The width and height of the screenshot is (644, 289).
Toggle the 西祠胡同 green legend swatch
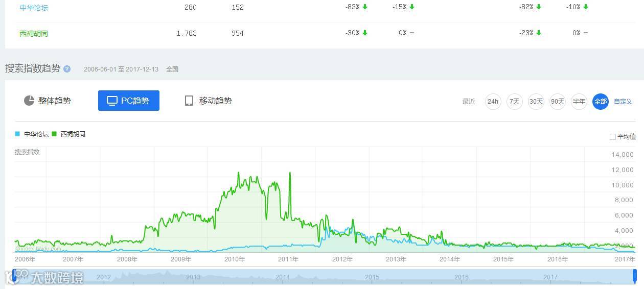click(x=54, y=134)
